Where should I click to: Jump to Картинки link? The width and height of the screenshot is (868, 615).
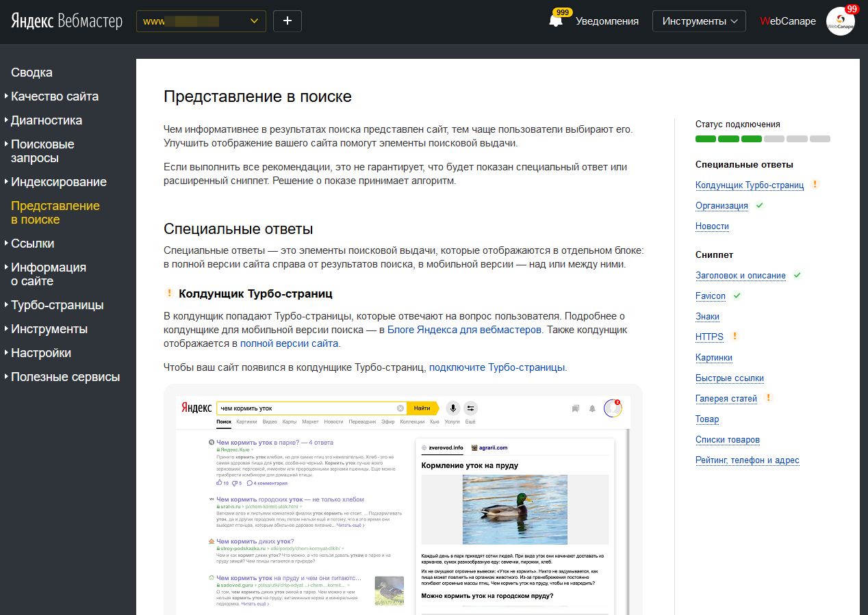coord(714,358)
